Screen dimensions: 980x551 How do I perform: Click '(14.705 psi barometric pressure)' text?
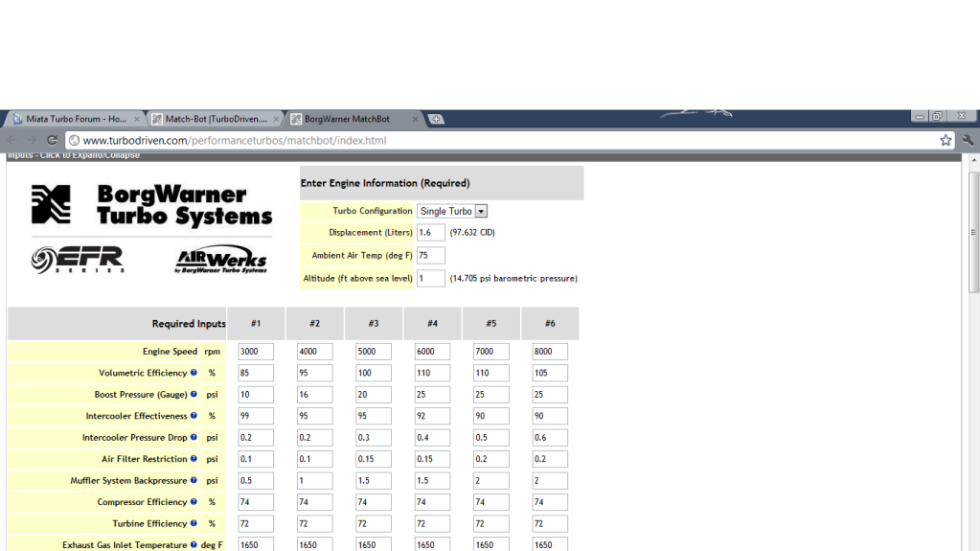[x=513, y=278]
